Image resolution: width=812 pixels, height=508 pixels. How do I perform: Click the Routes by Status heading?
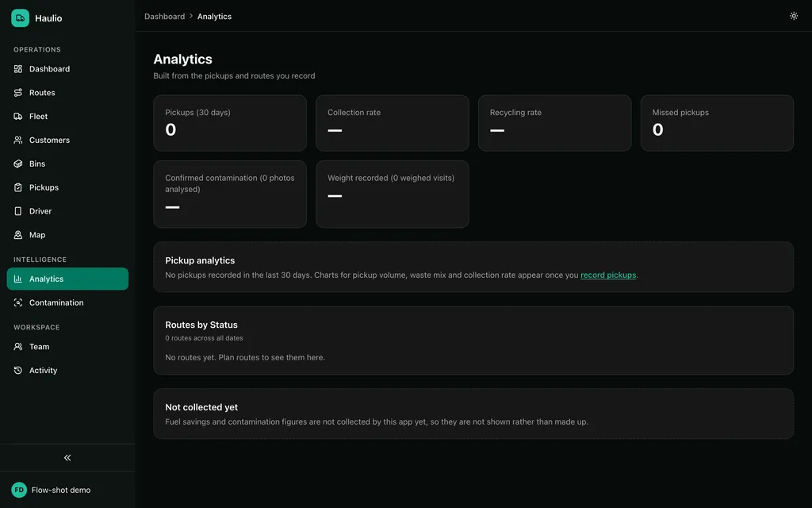pyautogui.click(x=201, y=325)
